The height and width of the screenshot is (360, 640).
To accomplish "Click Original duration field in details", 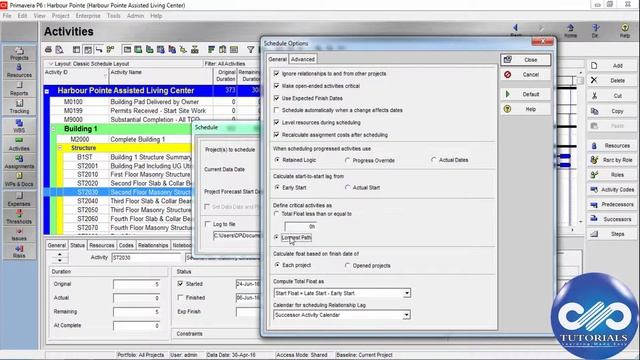I will point(136,284).
